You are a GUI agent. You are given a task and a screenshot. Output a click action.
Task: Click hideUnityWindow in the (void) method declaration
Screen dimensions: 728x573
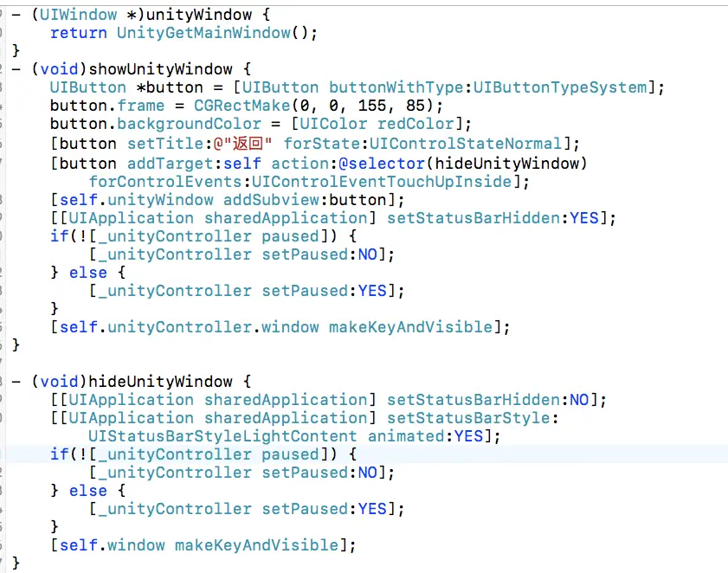tap(160, 382)
